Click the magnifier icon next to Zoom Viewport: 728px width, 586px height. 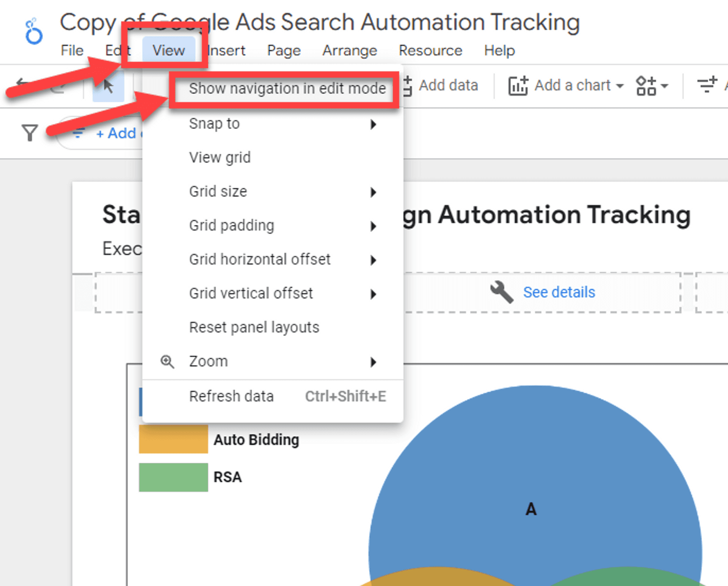[x=167, y=361]
